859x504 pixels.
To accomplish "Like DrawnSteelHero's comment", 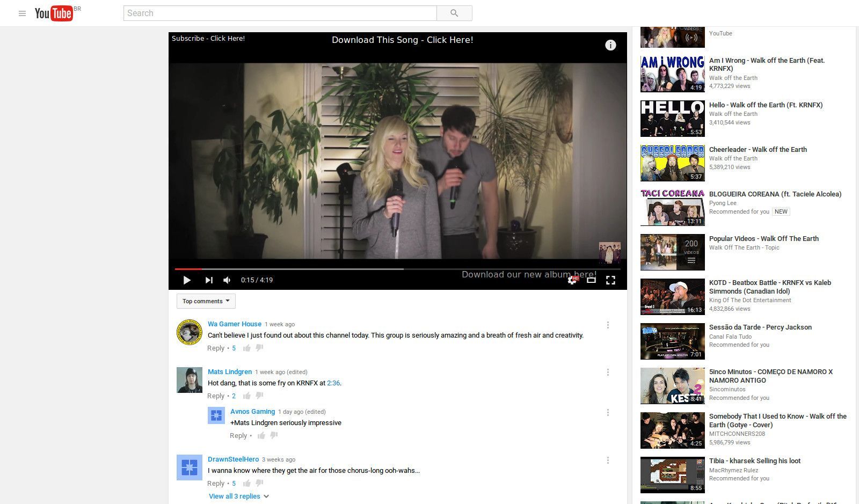I will click(247, 483).
